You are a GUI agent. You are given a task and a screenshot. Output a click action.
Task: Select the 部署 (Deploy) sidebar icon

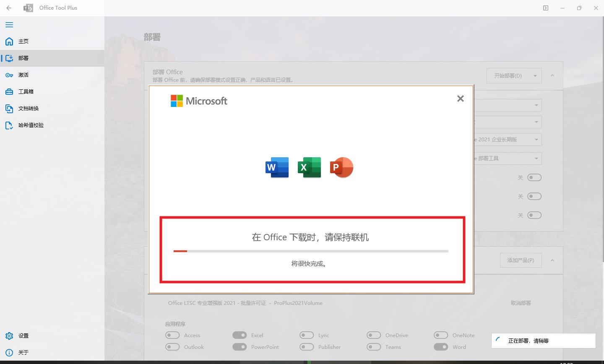coord(9,58)
